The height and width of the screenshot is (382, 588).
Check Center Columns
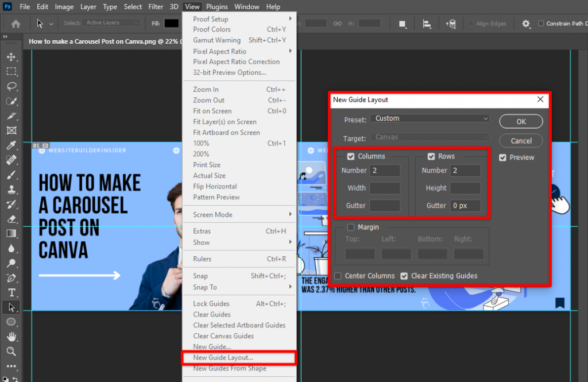[x=338, y=276]
